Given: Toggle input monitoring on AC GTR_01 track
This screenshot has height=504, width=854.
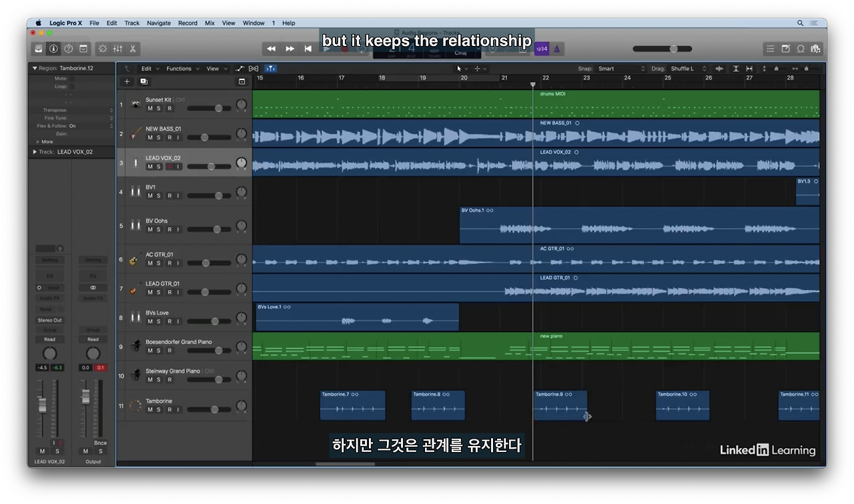Looking at the screenshot, I should (x=178, y=263).
